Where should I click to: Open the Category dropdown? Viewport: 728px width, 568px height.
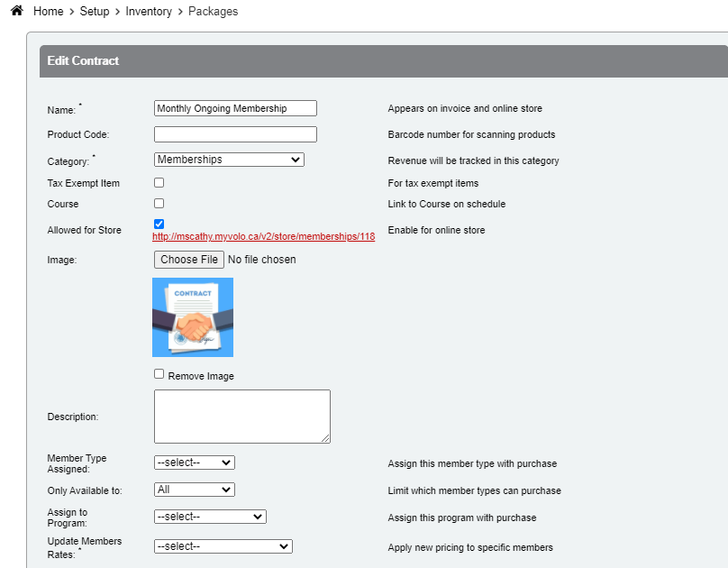(229, 160)
